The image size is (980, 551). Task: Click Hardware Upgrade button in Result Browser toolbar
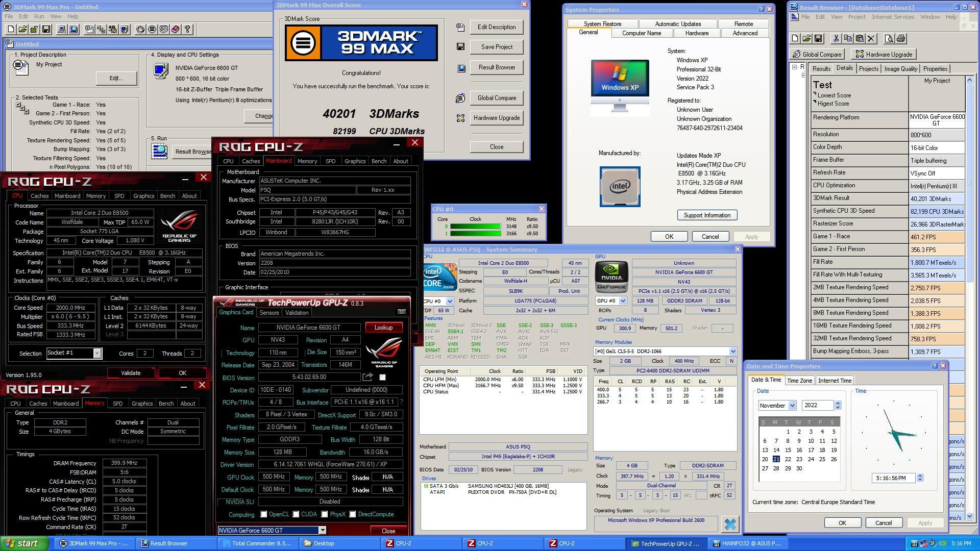click(x=884, y=55)
